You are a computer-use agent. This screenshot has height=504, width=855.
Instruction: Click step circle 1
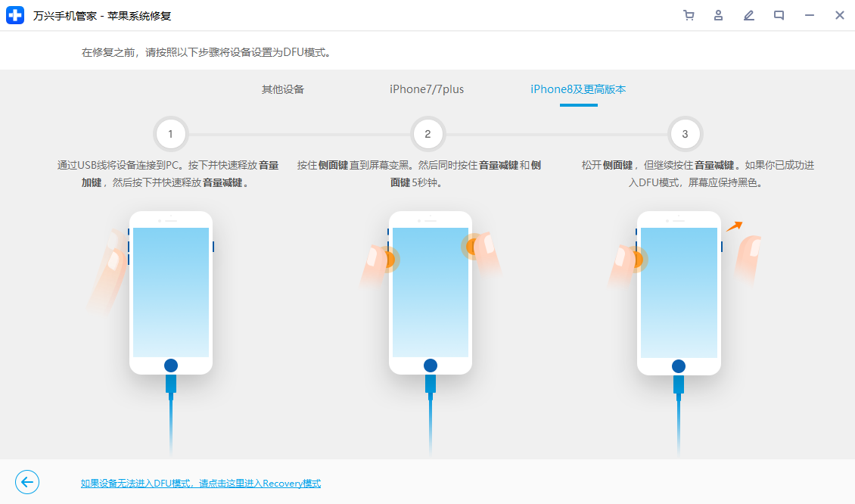click(170, 133)
